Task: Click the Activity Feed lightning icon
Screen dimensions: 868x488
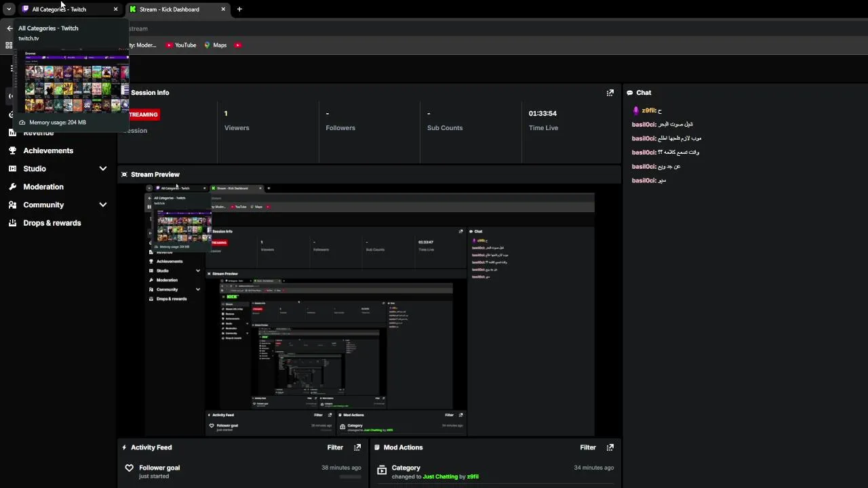Action: click(124, 448)
